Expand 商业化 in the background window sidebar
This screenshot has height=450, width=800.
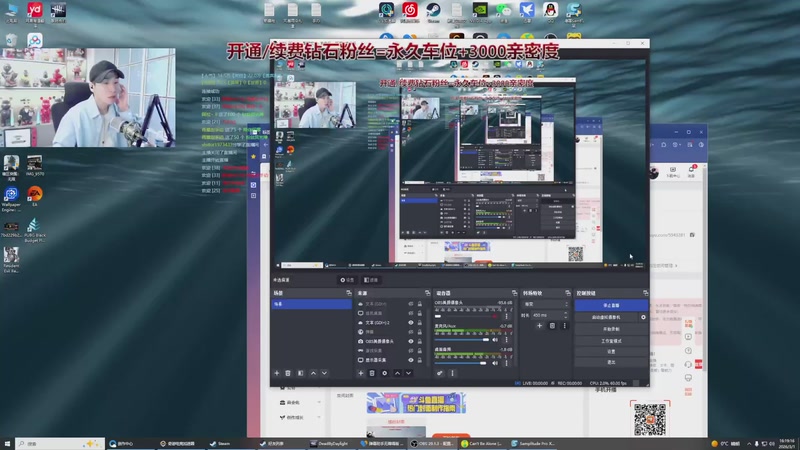(x=301, y=403)
